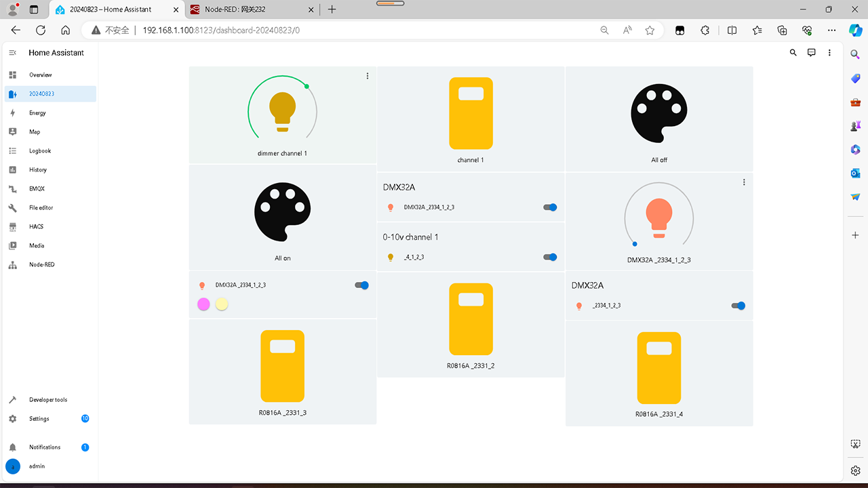Open the dashboard three-dot overflow menu

[829, 53]
